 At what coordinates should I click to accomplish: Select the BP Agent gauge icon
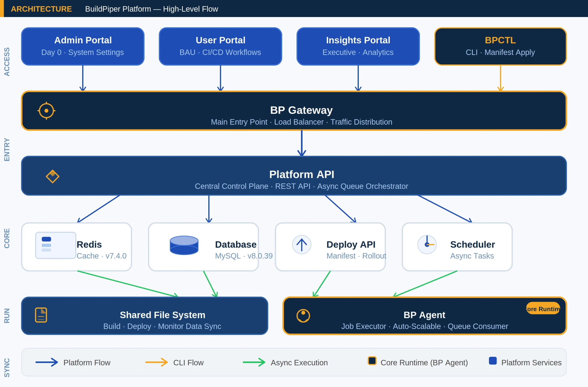coord(303,315)
